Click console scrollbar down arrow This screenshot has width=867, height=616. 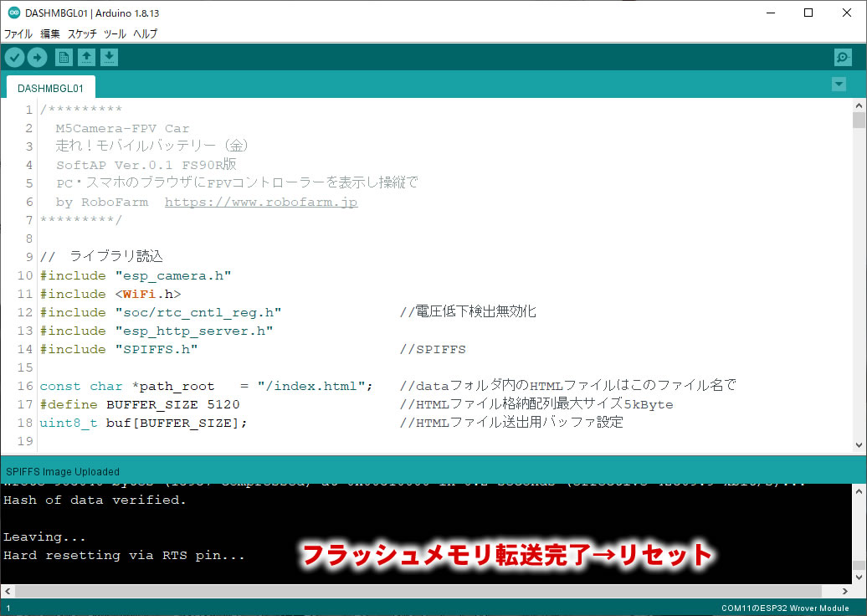[x=859, y=577]
